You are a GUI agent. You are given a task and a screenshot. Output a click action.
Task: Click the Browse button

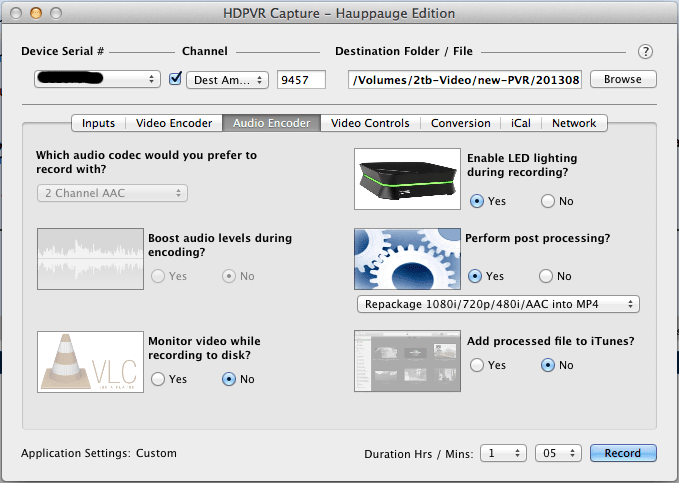[x=623, y=79]
